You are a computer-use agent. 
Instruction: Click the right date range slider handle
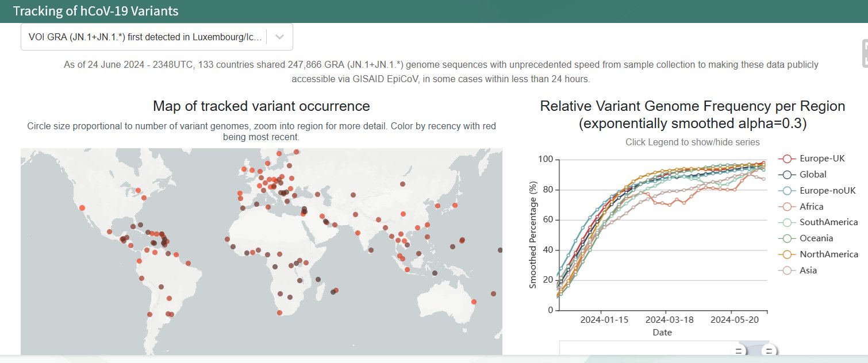[x=769, y=351]
